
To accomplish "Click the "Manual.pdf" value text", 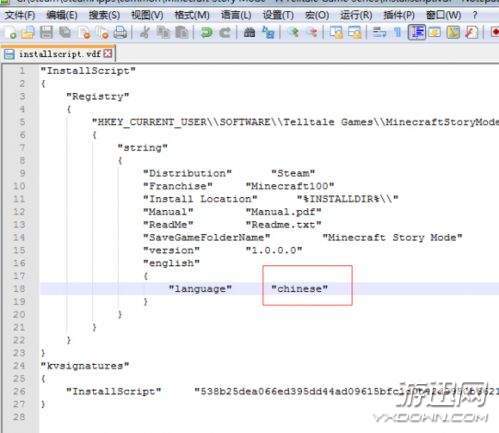I will point(284,212).
